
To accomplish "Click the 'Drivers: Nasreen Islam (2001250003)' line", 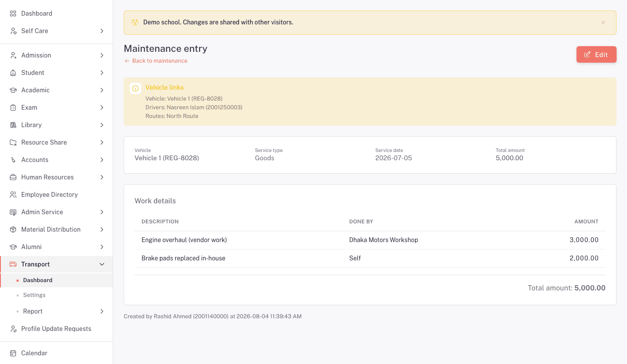I will pos(194,108).
